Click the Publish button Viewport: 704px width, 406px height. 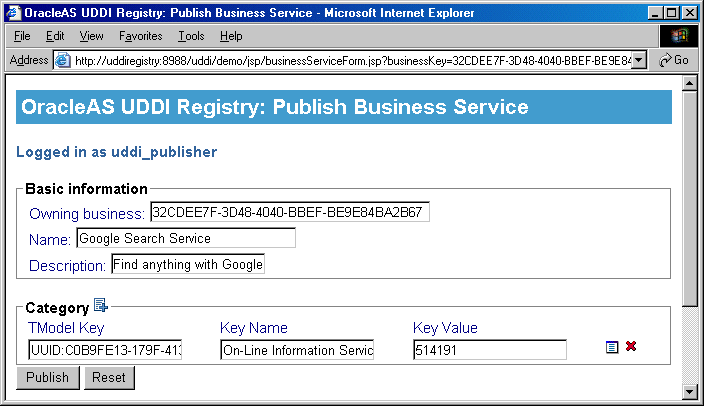[x=48, y=377]
